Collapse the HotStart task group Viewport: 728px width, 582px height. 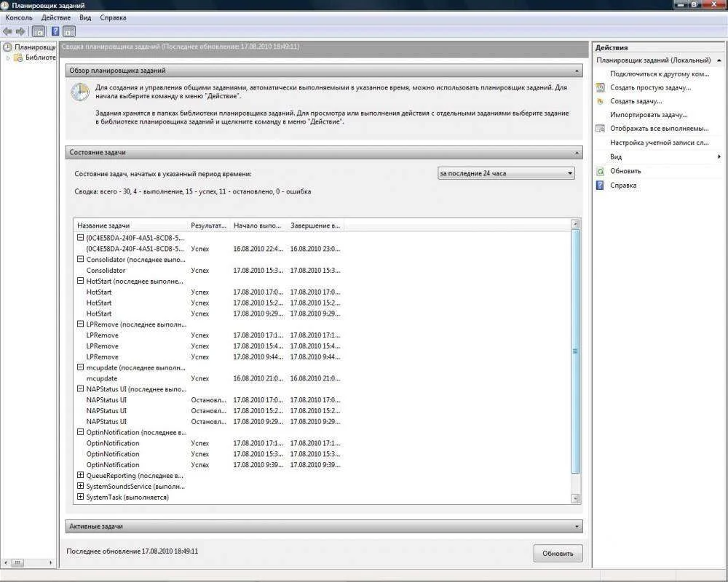point(80,282)
